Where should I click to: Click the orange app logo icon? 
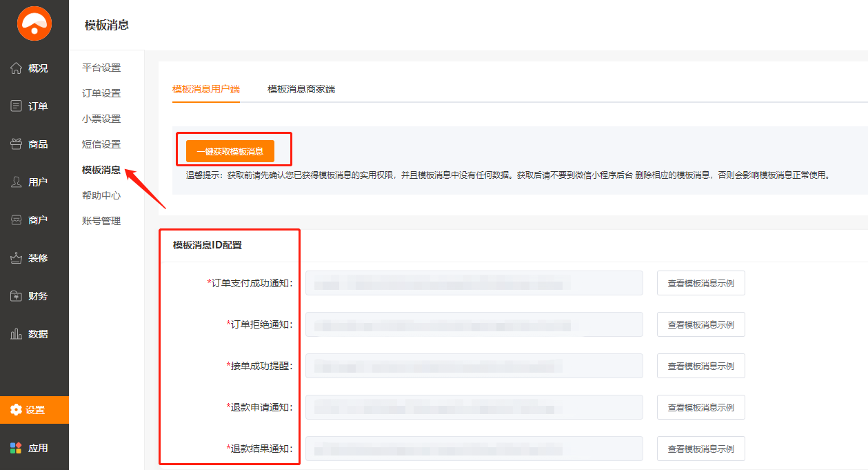[x=34, y=24]
